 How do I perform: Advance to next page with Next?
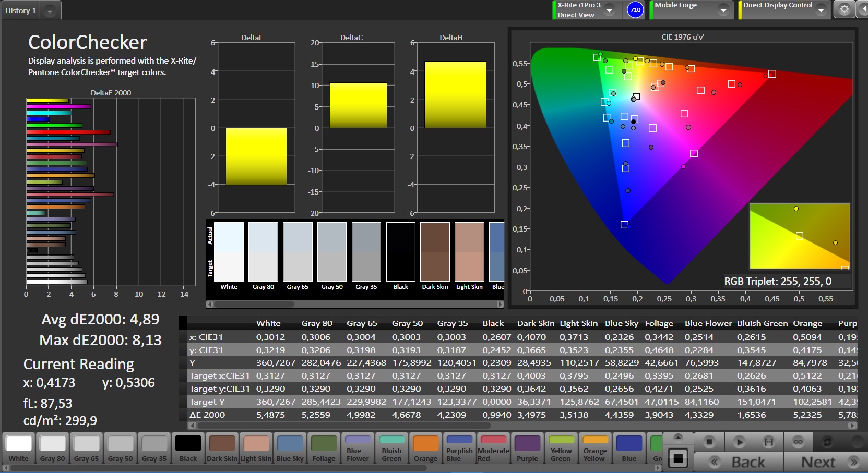(x=825, y=462)
